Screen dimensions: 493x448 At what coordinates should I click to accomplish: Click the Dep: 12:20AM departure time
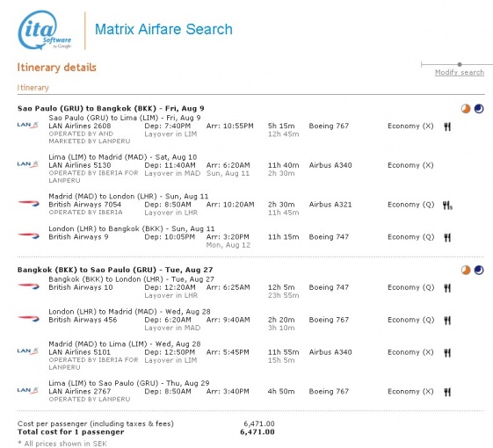(170, 287)
